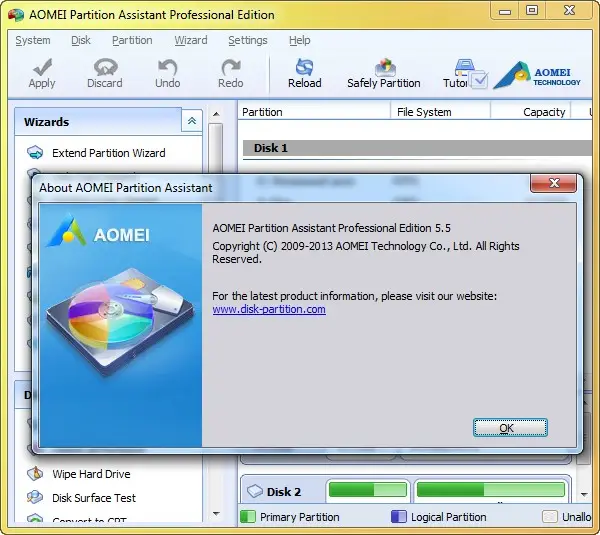Screen dimensions: 600x535
Task: Open the Help menu
Action: coord(300,40)
